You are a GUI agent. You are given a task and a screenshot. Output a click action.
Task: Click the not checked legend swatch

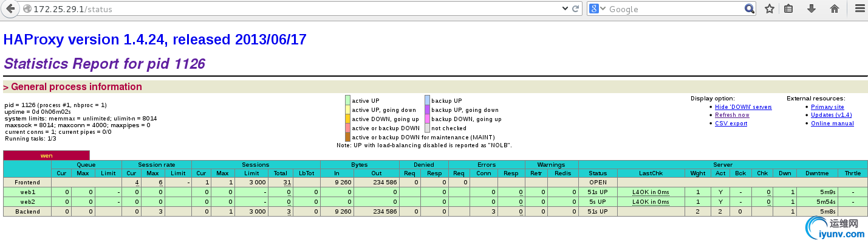tap(427, 128)
